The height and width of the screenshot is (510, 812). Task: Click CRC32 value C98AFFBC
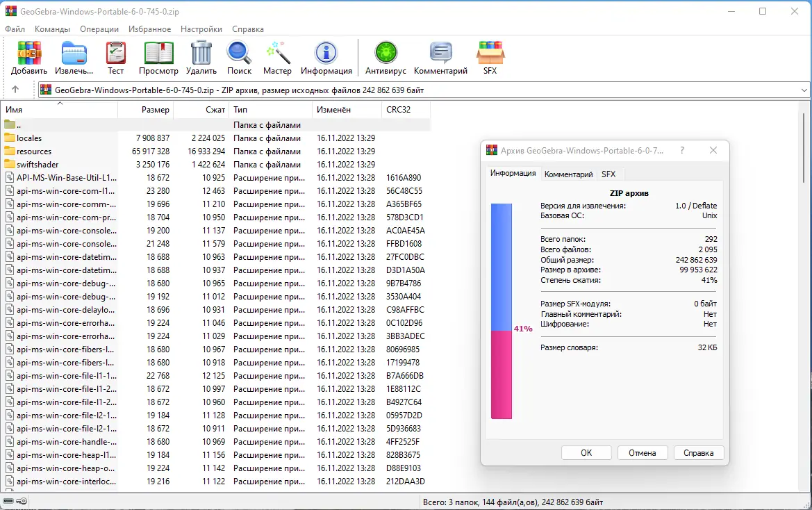[x=405, y=310]
